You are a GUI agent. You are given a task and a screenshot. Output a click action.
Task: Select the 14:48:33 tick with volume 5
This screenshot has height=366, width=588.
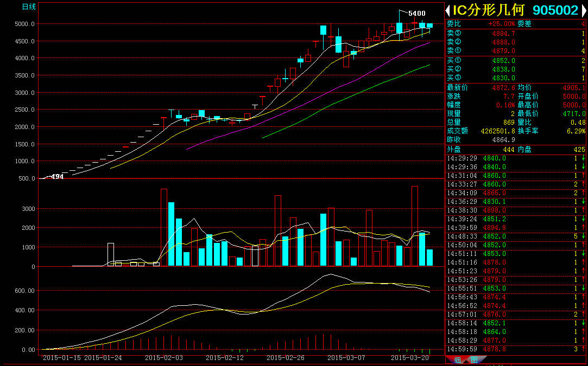[x=516, y=236]
